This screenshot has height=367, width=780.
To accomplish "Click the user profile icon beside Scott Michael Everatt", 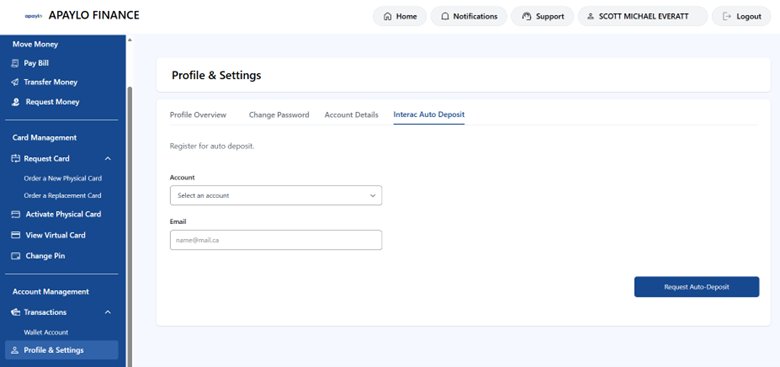I will (590, 16).
